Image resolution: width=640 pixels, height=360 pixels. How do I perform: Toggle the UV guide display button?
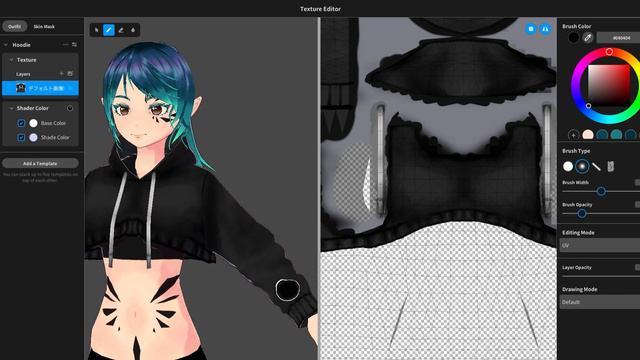[531, 29]
